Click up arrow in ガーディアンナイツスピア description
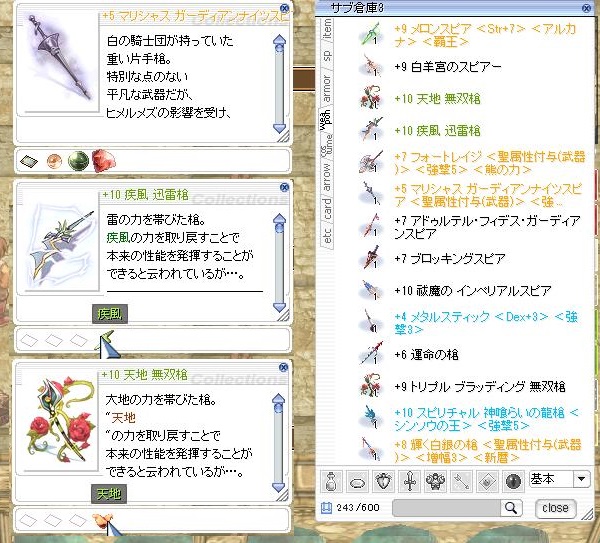Viewport: 600px width, 543px height. coord(280,40)
